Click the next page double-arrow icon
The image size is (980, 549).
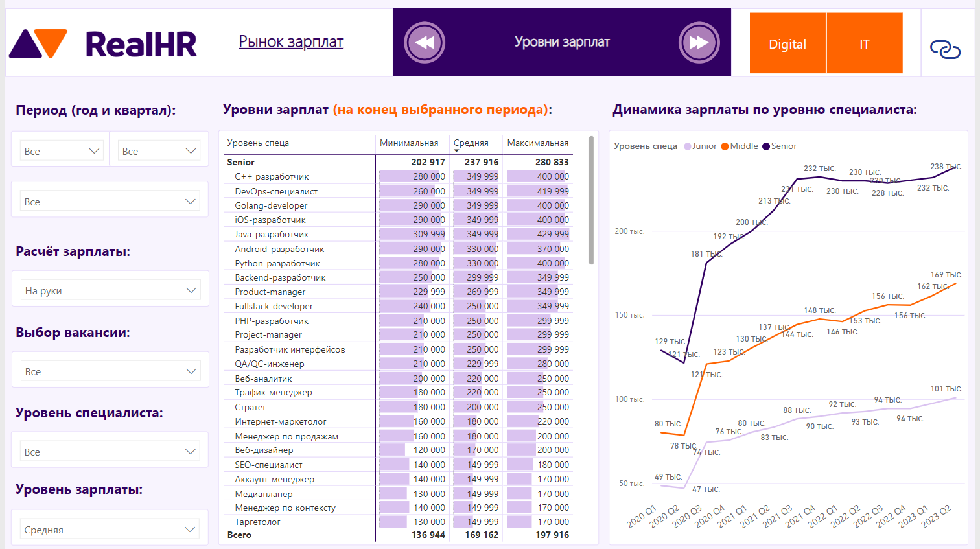click(699, 43)
